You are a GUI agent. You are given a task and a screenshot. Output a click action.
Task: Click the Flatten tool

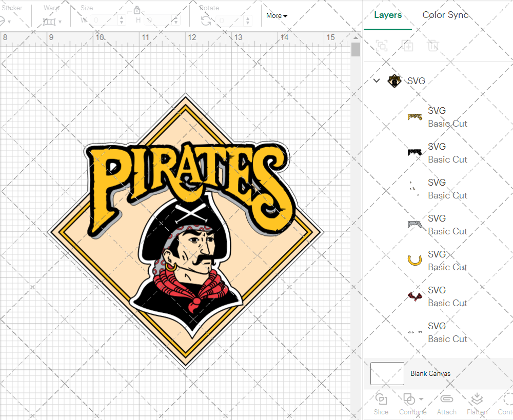pyautogui.click(x=477, y=404)
